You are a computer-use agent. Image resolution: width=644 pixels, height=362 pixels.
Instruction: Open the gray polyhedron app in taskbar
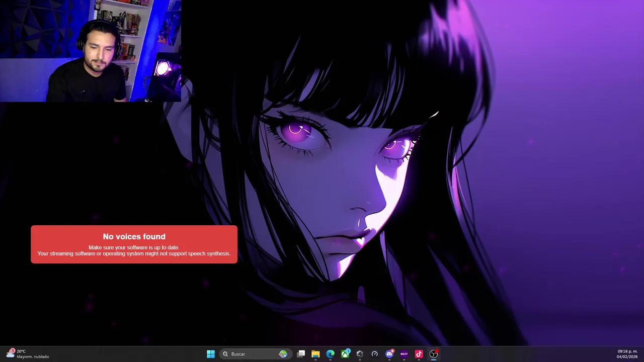click(360, 354)
